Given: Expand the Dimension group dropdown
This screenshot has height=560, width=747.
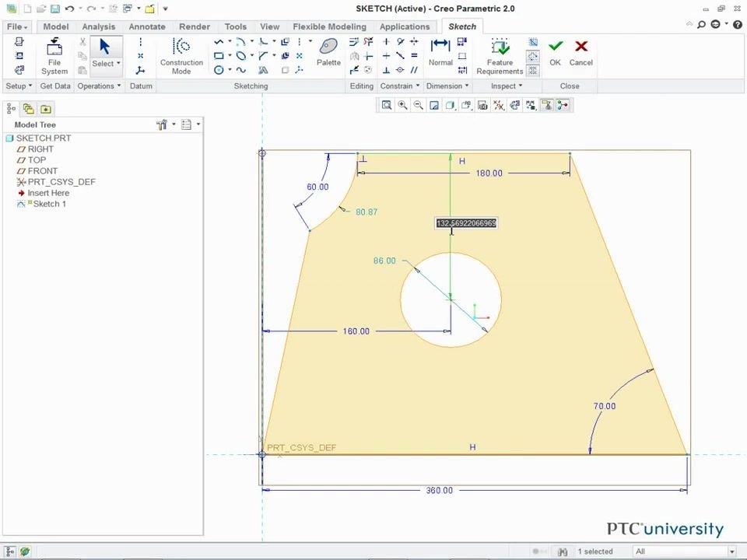Looking at the screenshot, I should pos(447,86).
